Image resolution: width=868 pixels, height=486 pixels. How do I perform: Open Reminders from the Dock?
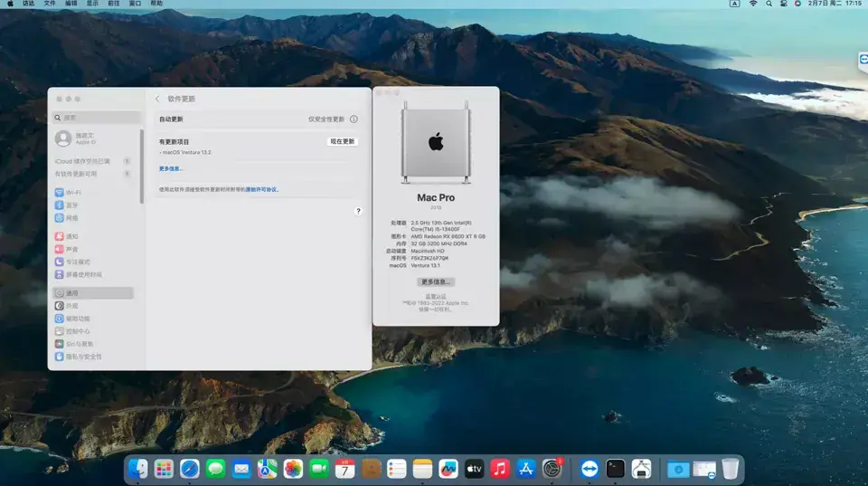pyautogui.click(x=396, y=469)
